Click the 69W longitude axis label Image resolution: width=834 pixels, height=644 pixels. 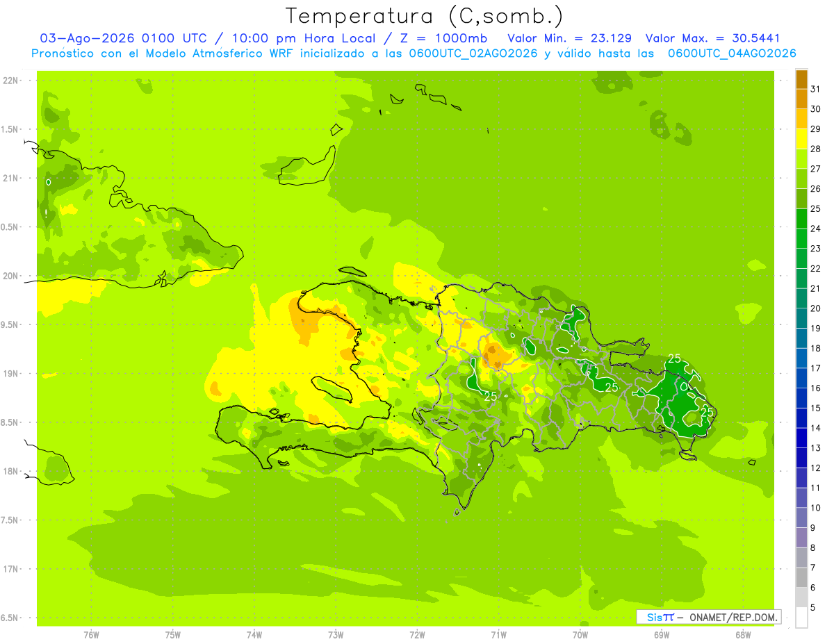tap(662, 635)
